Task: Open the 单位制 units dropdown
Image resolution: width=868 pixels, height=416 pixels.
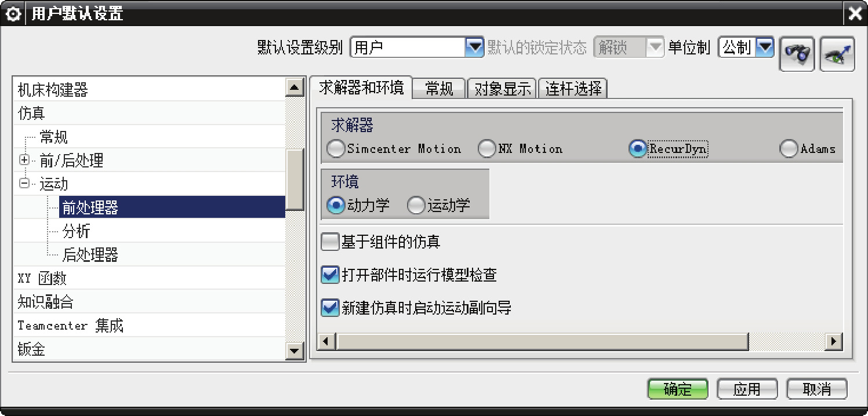Action: [765, 48]
